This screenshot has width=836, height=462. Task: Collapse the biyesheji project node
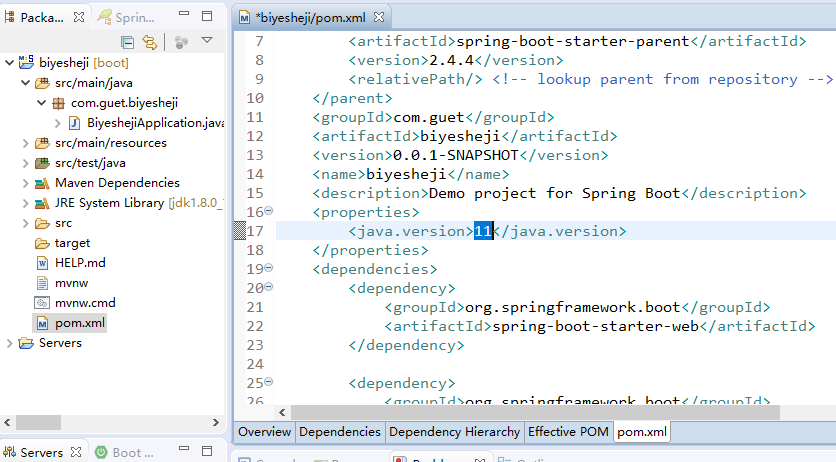pyautogui.click(x=9, y=63)
